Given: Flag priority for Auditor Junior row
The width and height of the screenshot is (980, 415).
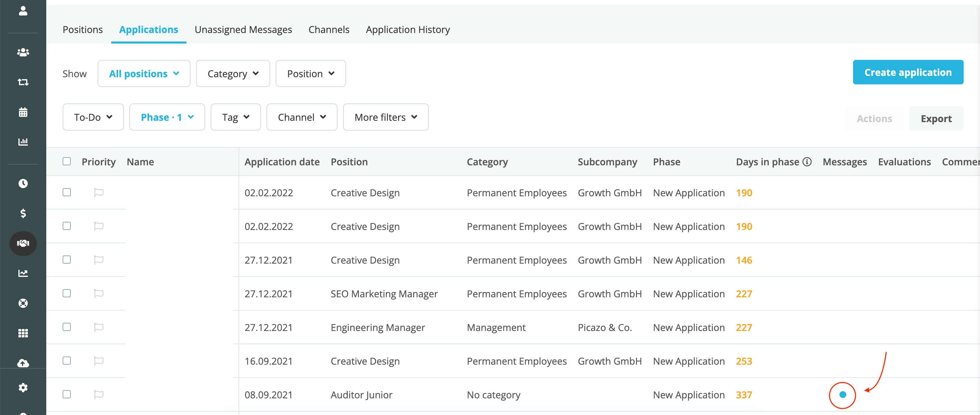Looking at the screenshot, I should [99, 395].
